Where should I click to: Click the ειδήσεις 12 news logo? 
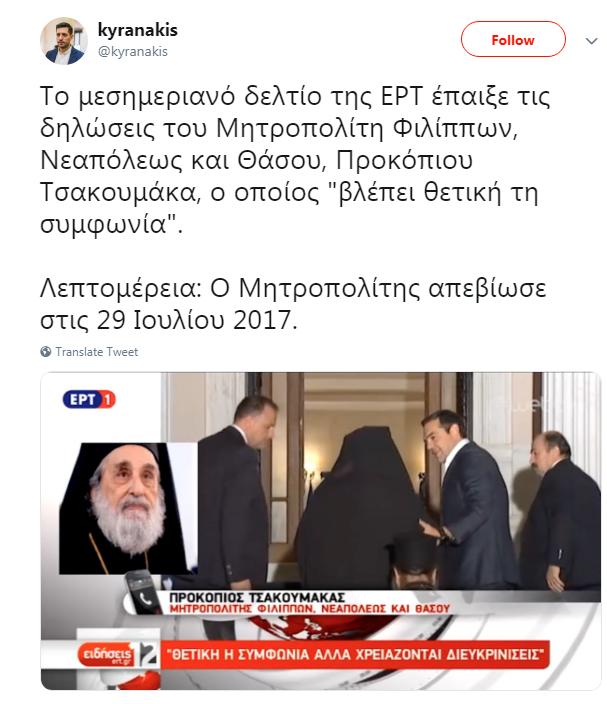pyautogui.click(x=118, y=654)
